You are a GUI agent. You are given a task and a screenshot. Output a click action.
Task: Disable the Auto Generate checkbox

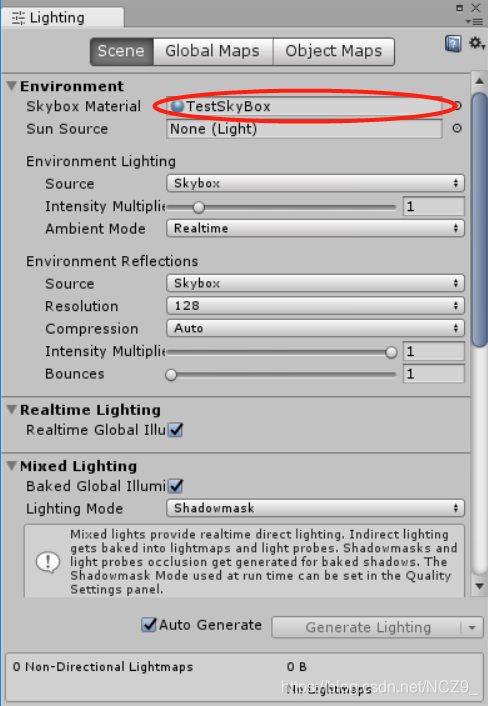149,625
